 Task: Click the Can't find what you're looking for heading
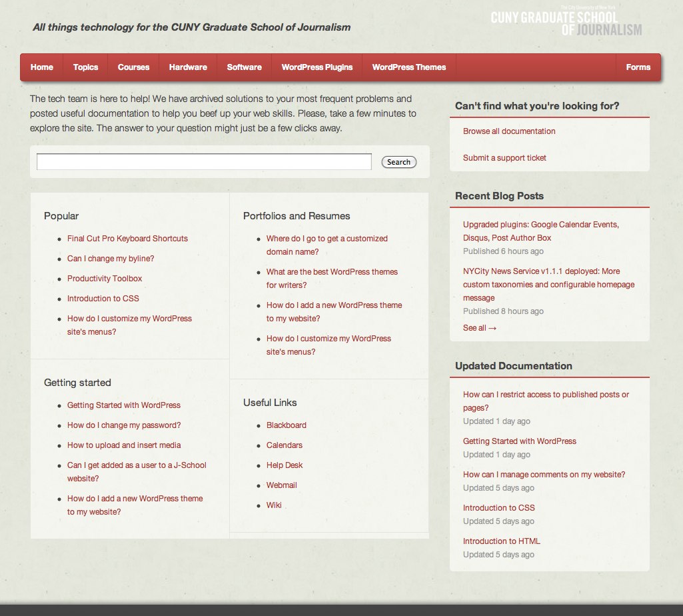click(x=537, y=106)
